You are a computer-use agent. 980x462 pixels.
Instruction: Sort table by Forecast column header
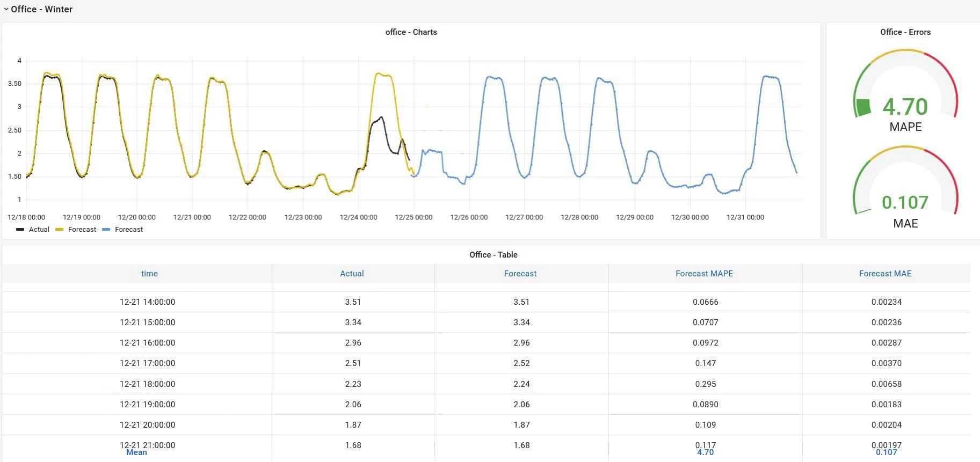tap(520, 274)
